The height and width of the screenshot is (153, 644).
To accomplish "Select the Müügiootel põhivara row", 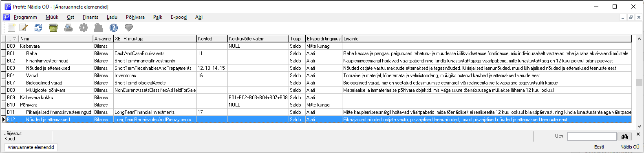I will 319,90.
